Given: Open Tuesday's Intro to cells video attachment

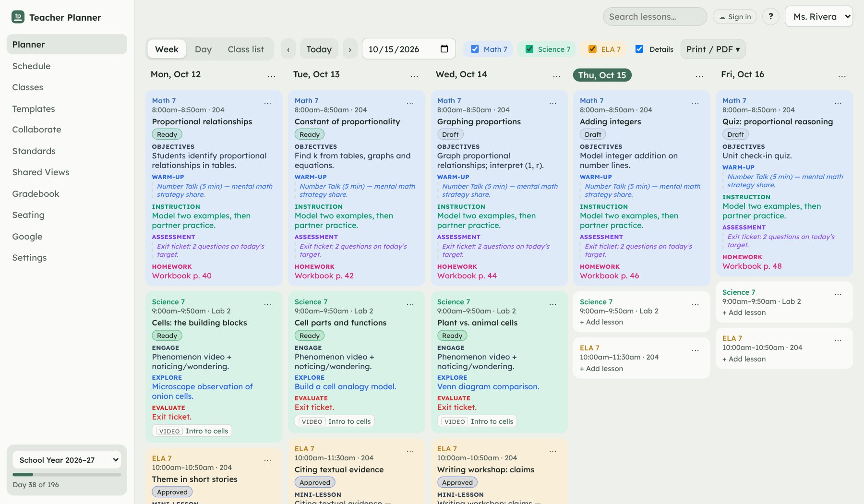Looking at the screenshot, I should (x=335, y=421).
